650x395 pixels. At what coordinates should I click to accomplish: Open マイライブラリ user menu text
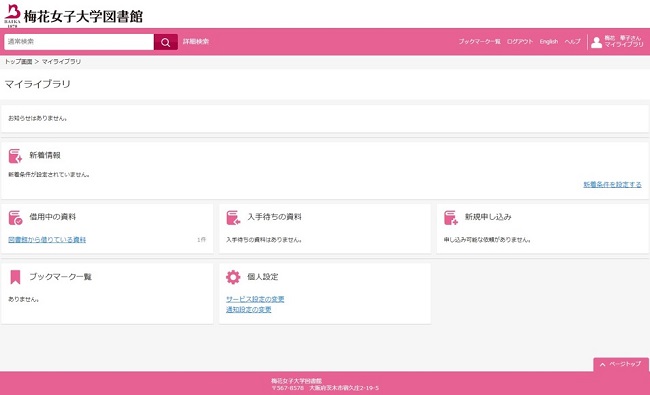[x=623, y=44]
